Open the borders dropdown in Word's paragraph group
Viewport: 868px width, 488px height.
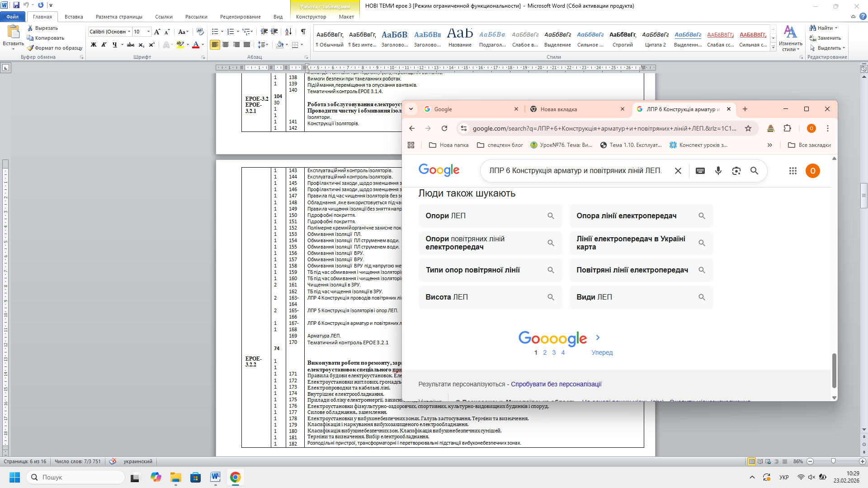302,45
